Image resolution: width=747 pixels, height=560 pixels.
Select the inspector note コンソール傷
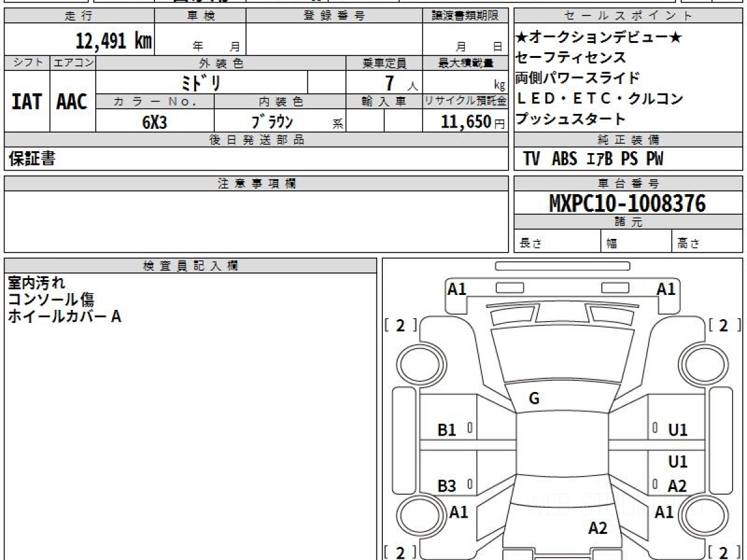click(x=51, y=300)
